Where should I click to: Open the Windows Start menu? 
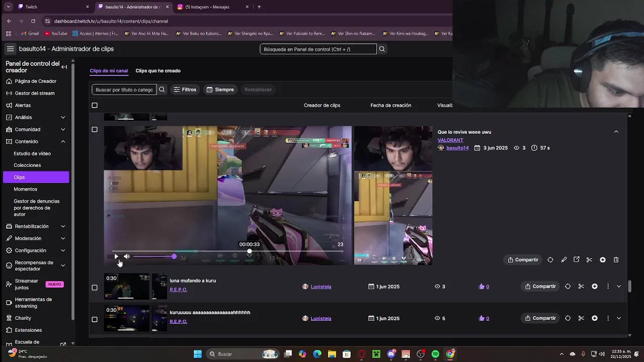tap(198, 354)
